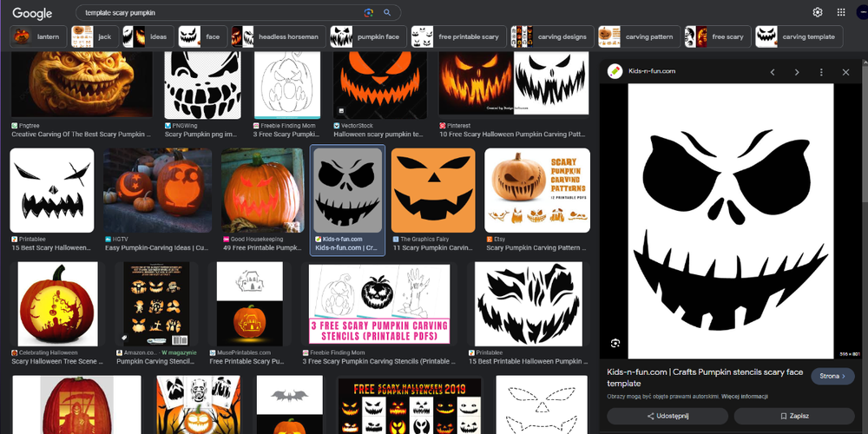
Task: Click the 'Strona' visit page button
Action: (832, 376)
